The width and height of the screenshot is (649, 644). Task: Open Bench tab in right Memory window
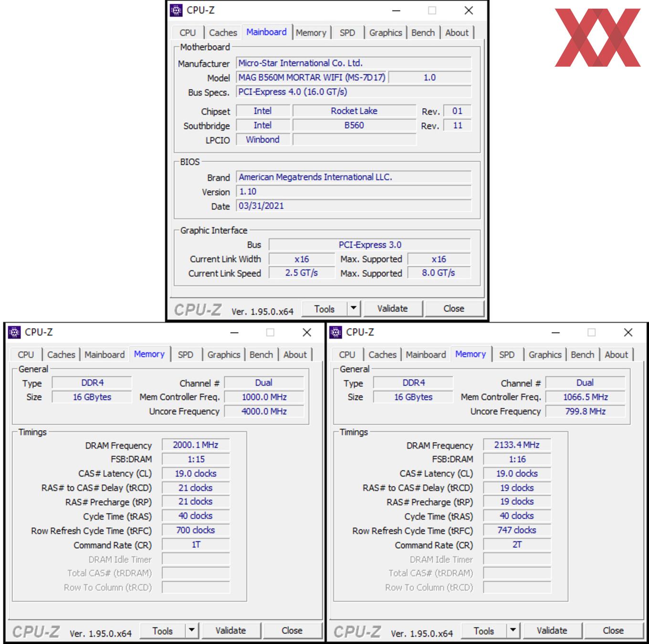pyautogui.click(x=583, y=354)
